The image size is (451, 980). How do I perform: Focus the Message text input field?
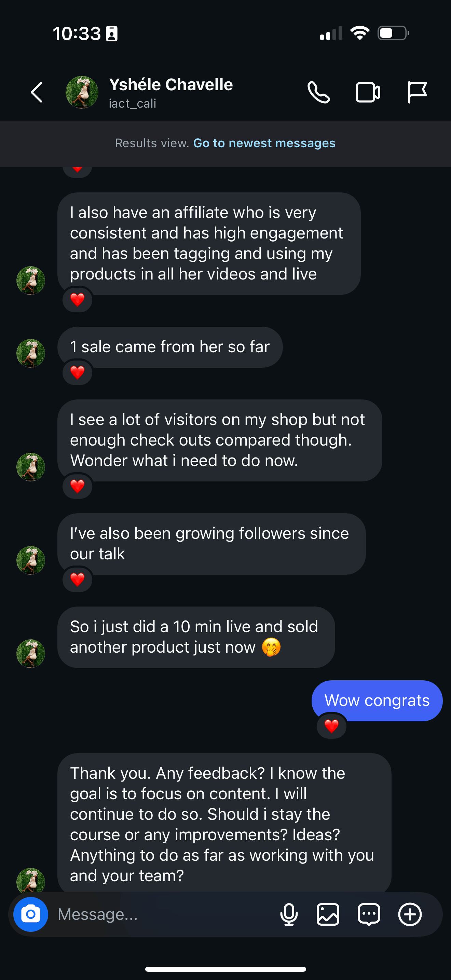164,914
